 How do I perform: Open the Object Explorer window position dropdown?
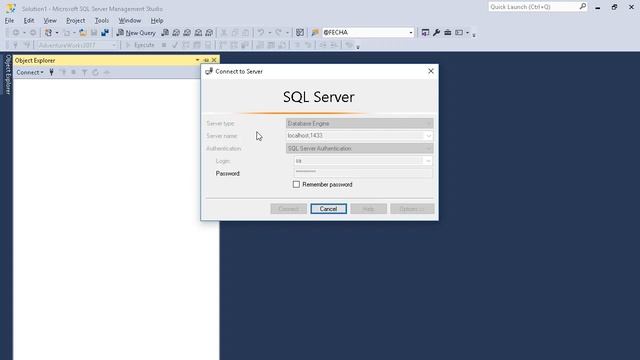[x=198, y=60]
